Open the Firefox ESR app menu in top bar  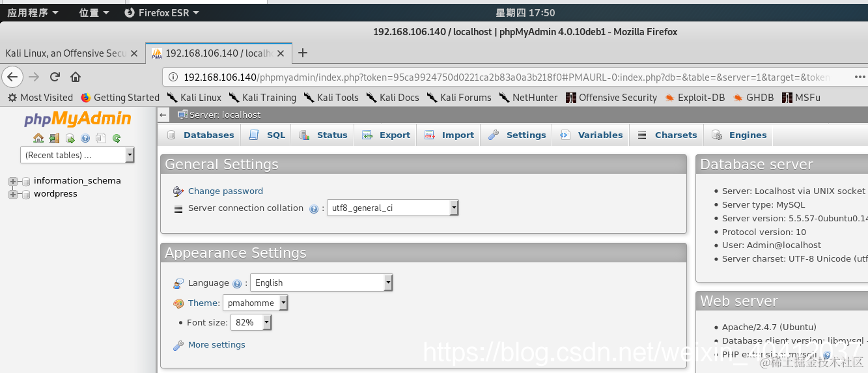163,12
